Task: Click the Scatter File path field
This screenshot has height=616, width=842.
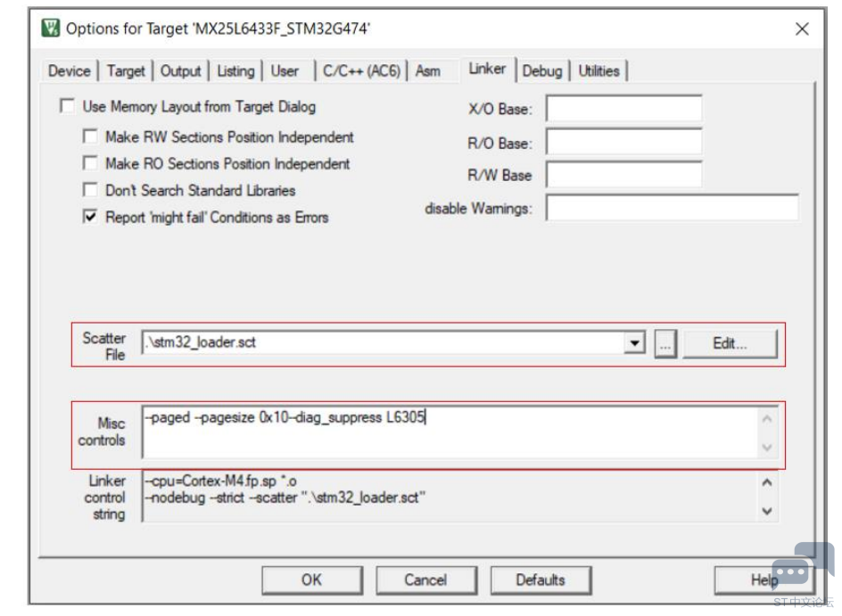Action: click(383, 343)
